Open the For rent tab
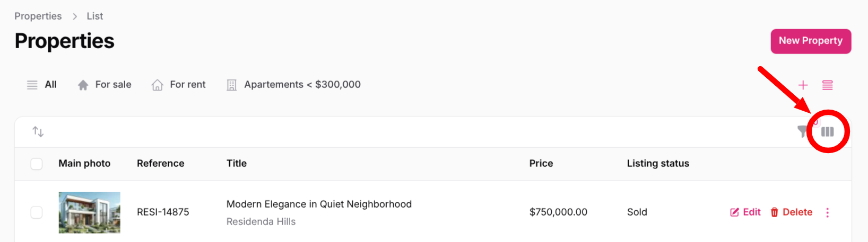868x242 pixels. tap(187, 85)
